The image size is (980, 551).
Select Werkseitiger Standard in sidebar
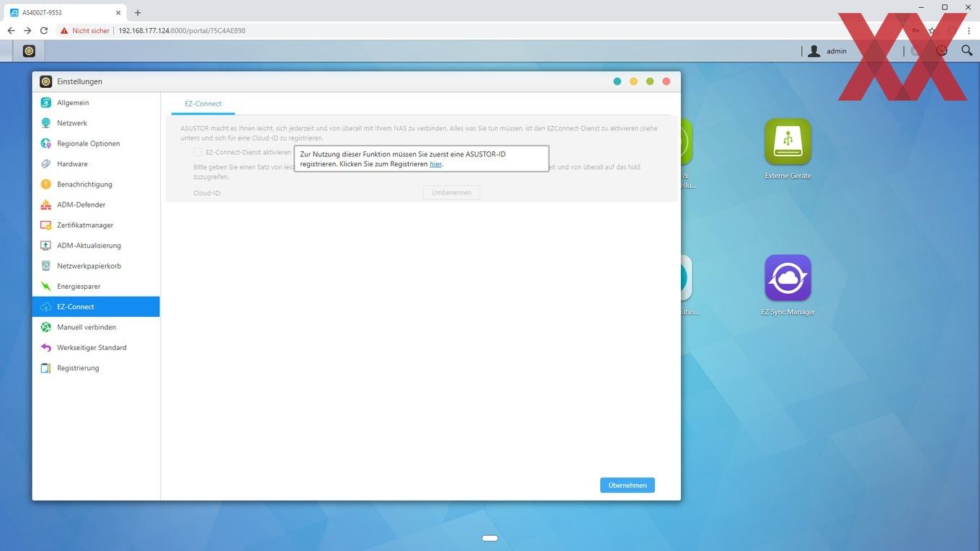96,347
